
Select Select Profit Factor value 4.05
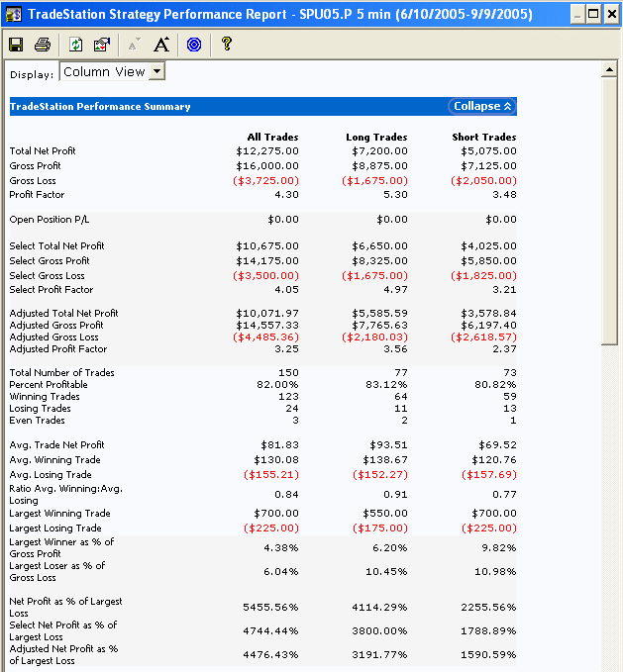[286, 290]
